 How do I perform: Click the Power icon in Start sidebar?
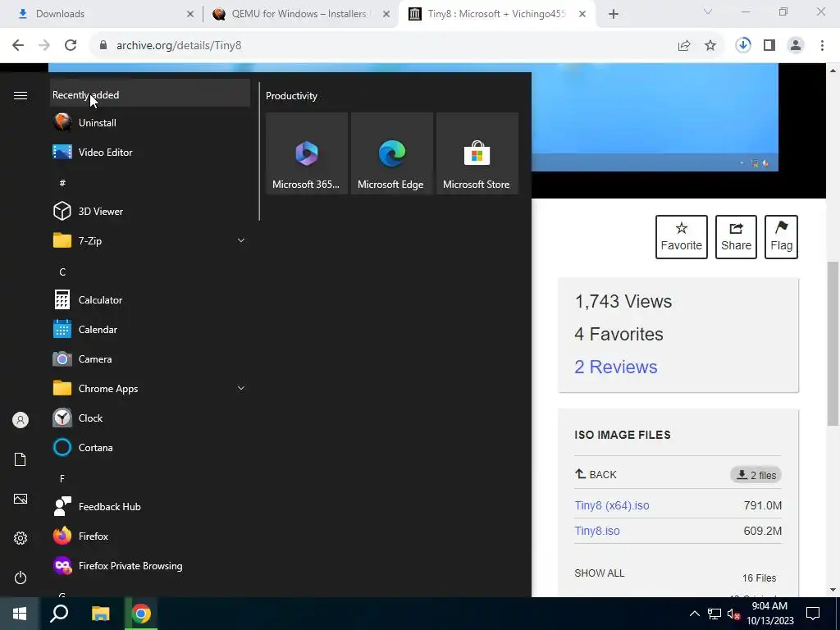pyautogui.click(x=21, y=577)
